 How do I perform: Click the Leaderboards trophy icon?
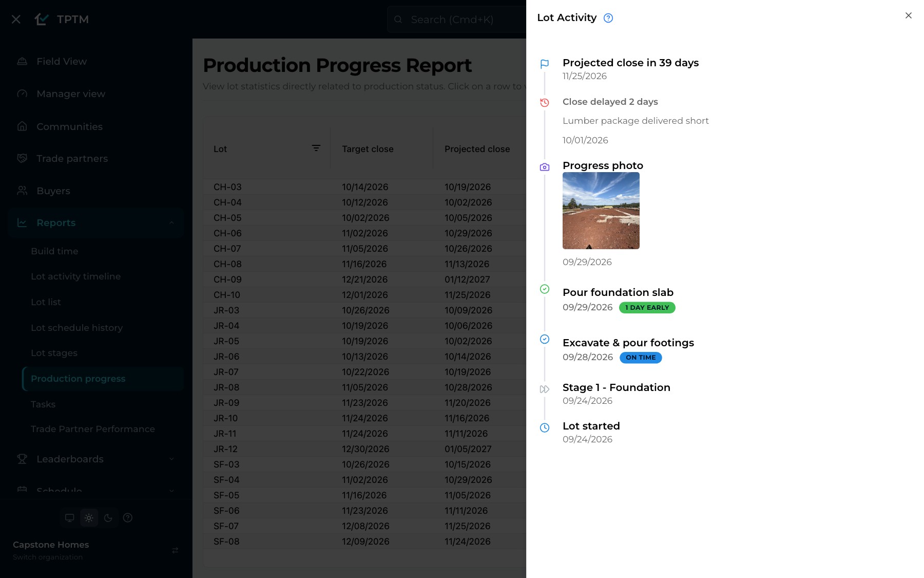[x=22, y=459]
